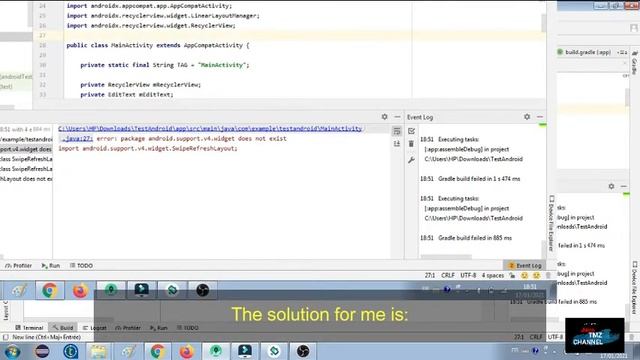Open Profiler tab next to Logcat
Image resolution: width=640 pixels, height=360 pixels.
tap(128, 328)
